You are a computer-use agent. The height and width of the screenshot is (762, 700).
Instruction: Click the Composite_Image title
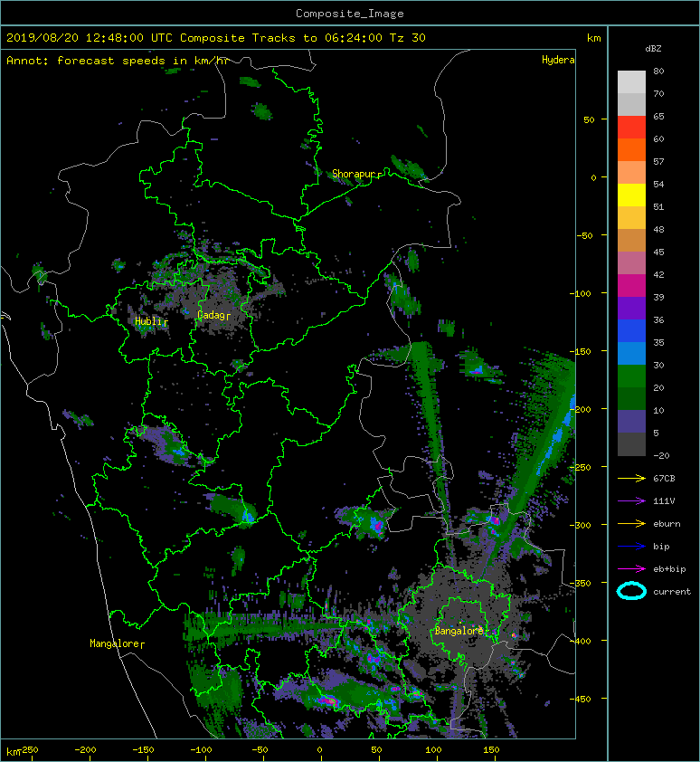tap(350, 14)
